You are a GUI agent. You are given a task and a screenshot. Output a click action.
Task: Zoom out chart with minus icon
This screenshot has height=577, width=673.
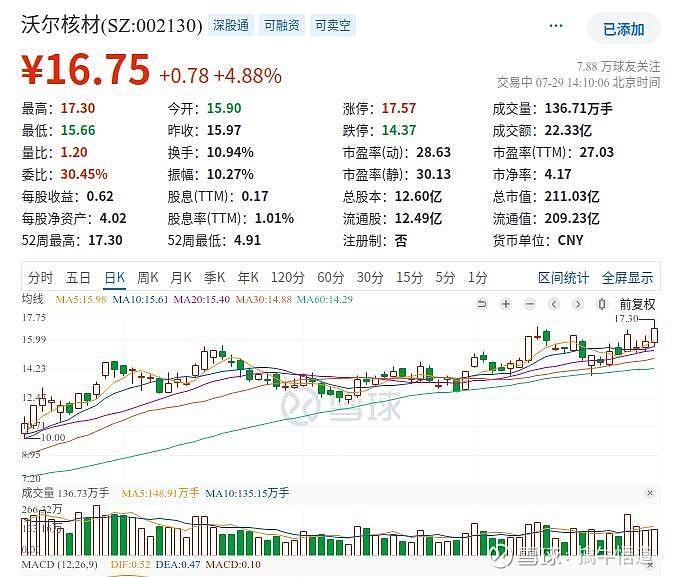(530, 304)
